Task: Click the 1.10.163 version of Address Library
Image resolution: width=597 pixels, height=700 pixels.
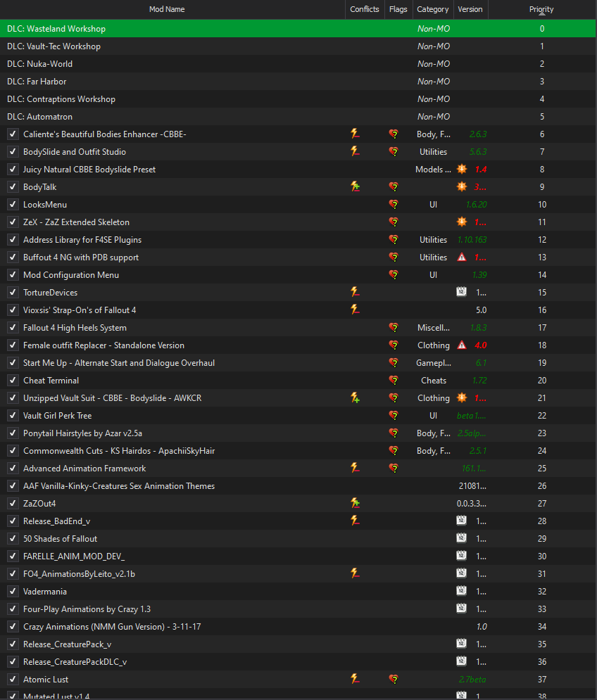Action: point(472,240)
